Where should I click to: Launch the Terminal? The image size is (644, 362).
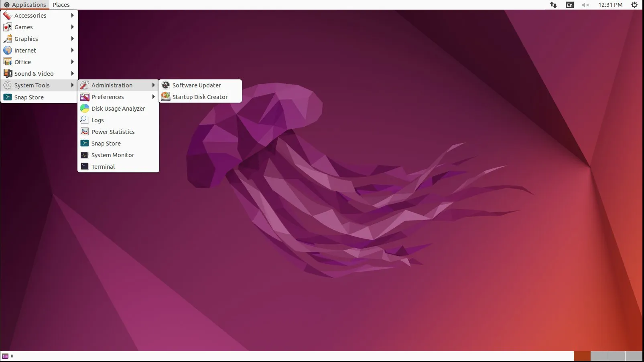(103, 166)
